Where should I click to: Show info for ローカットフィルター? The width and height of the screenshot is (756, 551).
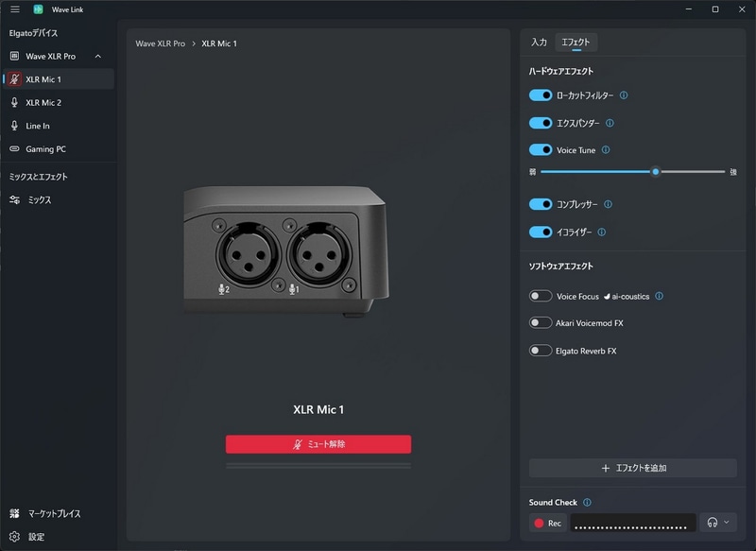(x=624, y=95)
